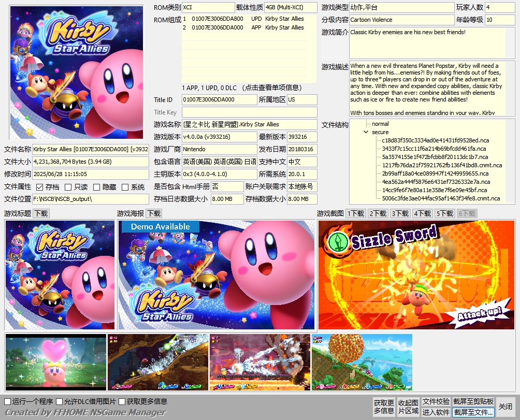
Task: Click the 文件名称 file name field
Action: [x=90, y=149]
